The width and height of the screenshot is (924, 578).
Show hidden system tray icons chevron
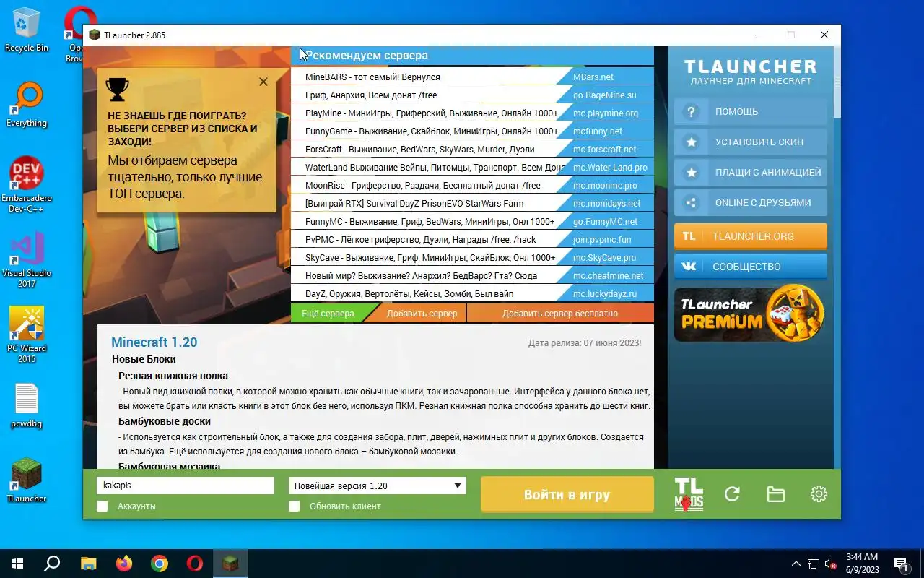[x=796, y=564]
